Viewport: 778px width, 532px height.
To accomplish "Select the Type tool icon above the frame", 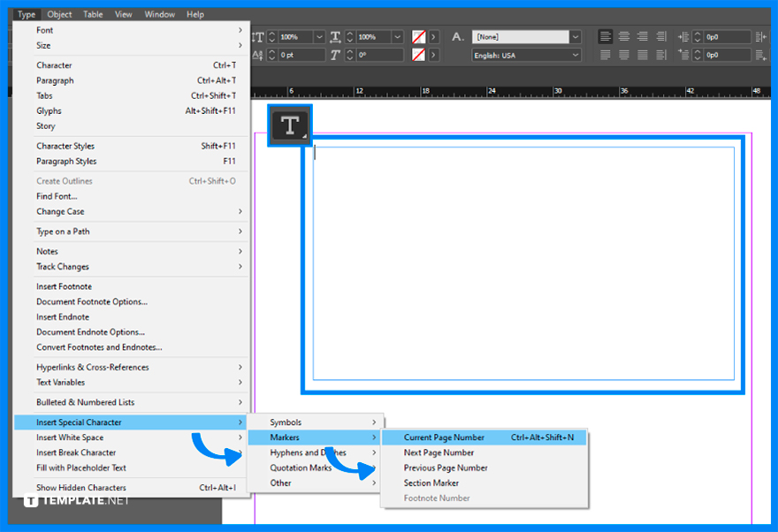I will [289, 126].
